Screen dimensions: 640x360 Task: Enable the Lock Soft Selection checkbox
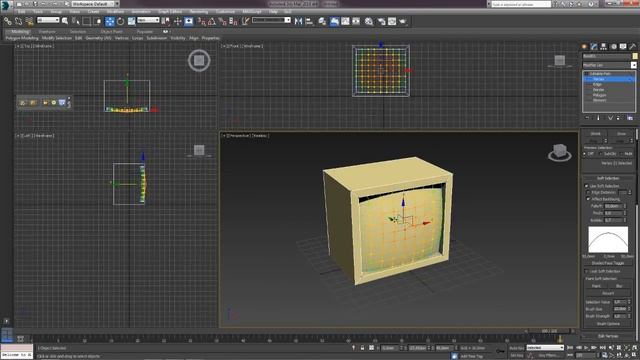[587, 271]
